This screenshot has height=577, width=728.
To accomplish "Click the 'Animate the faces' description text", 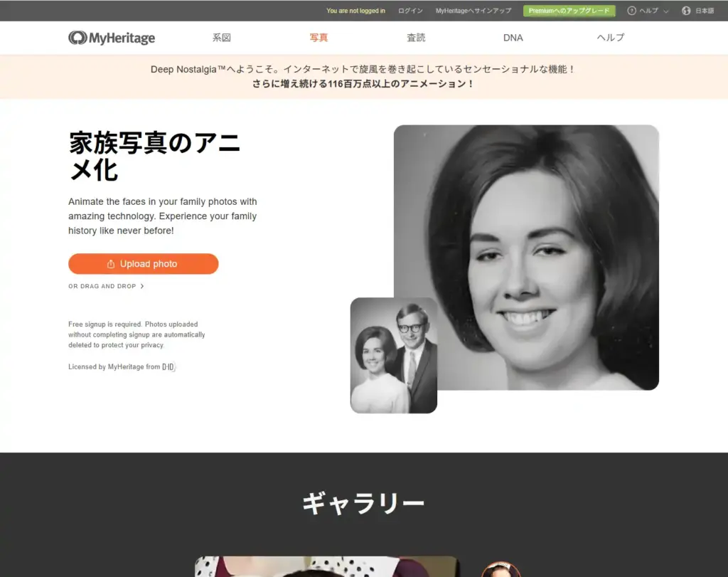I will coord(163,216).
